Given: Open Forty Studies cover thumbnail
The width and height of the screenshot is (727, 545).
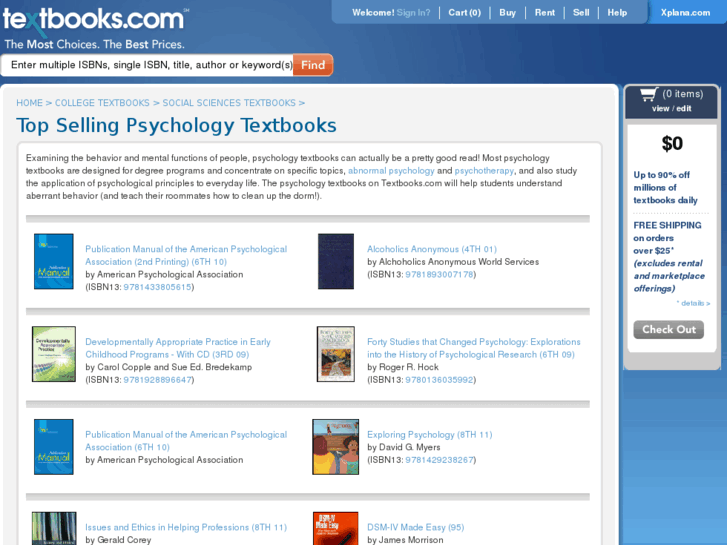Looking at the screenshot, I should pyautogui.click(x=336, y=354).
